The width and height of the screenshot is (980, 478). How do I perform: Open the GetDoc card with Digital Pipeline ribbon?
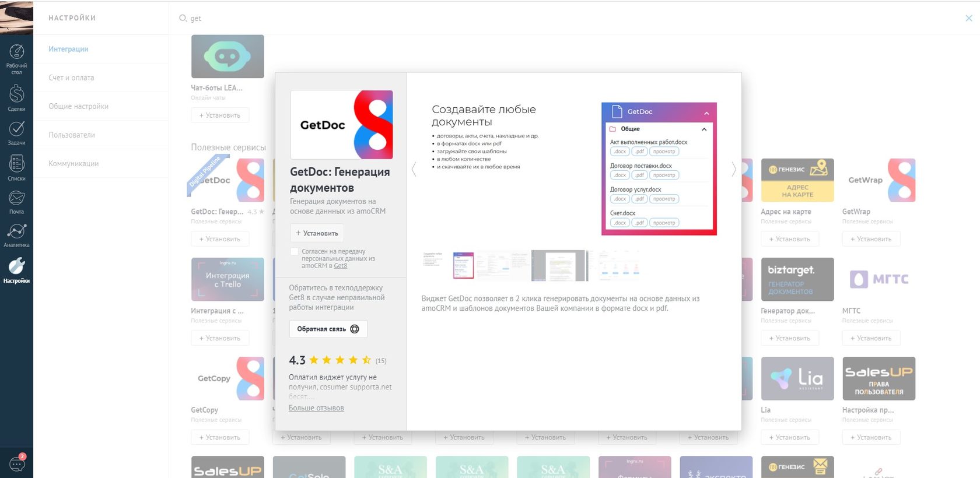[228, 180]
